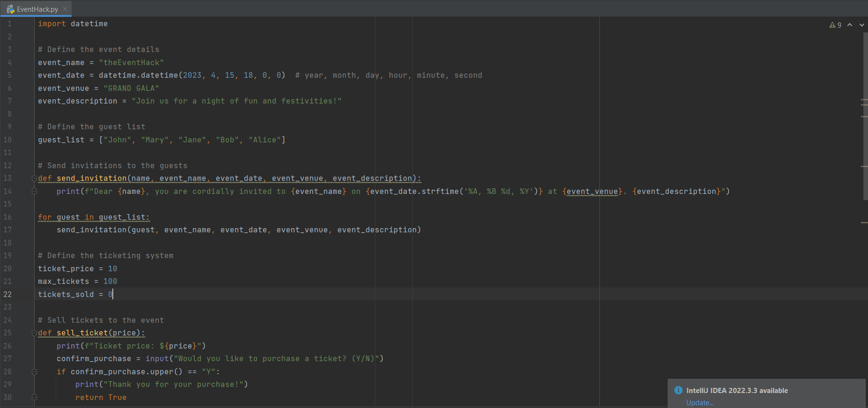Collapse the send_invitation function fold marker
868x408 pixels.
[34, 178]
